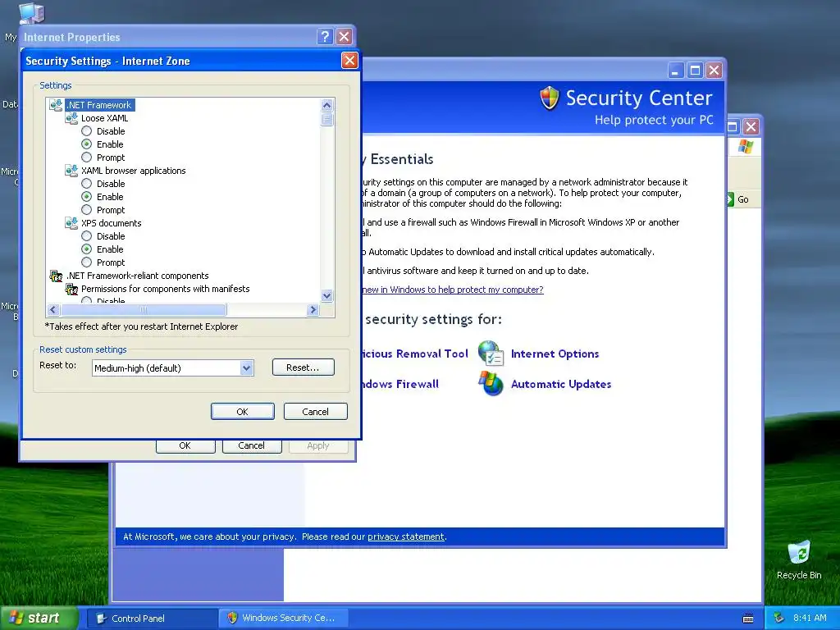The image size is (840, 630).
Task: Click the 'Help protect your PC' subtitle
Action: point(654,120)
